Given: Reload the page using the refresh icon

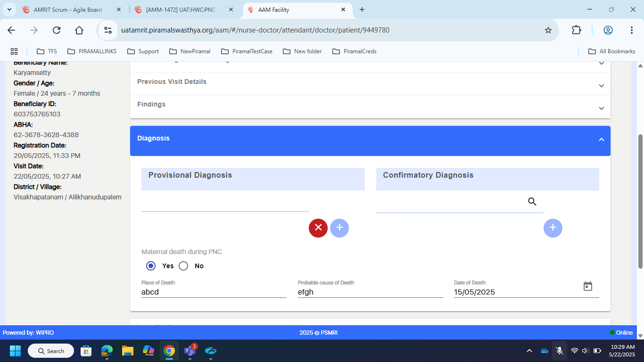Looking at the screenshot, I should click(x=57, y=30).
